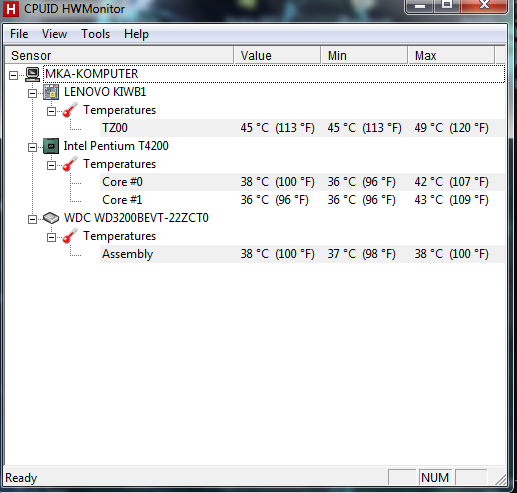517x493 pixels.
Task: Click the NUM status bar indicator
Action: (x=435, y=478)
